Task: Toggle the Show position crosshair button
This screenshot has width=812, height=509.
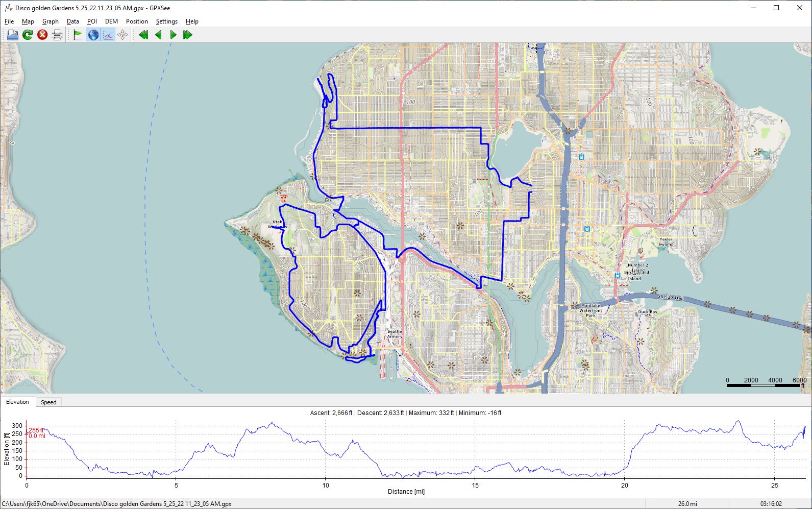Action: (122, 35)
